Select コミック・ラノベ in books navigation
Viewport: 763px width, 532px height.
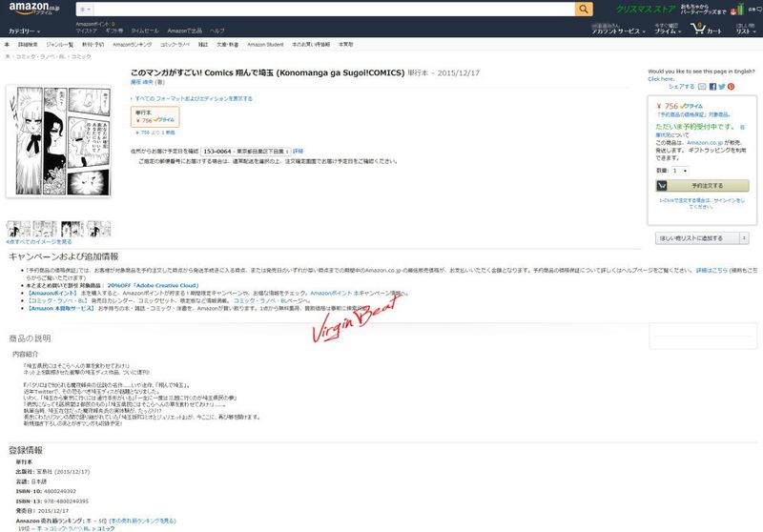point(175,44)
